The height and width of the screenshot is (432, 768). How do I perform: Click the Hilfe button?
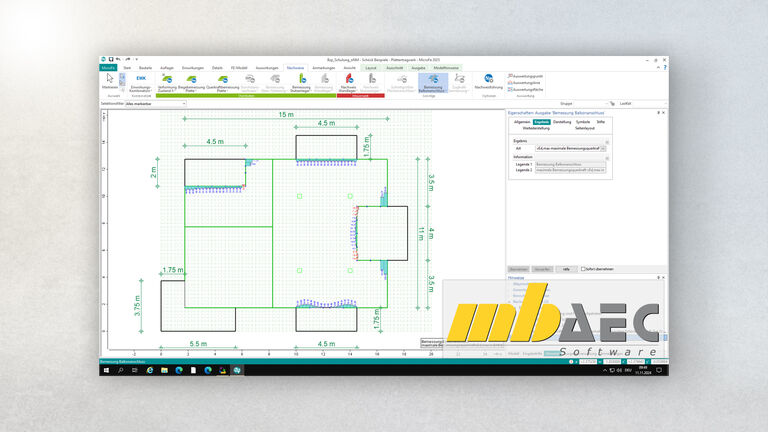pyautogui.click(x=566, y=269)
